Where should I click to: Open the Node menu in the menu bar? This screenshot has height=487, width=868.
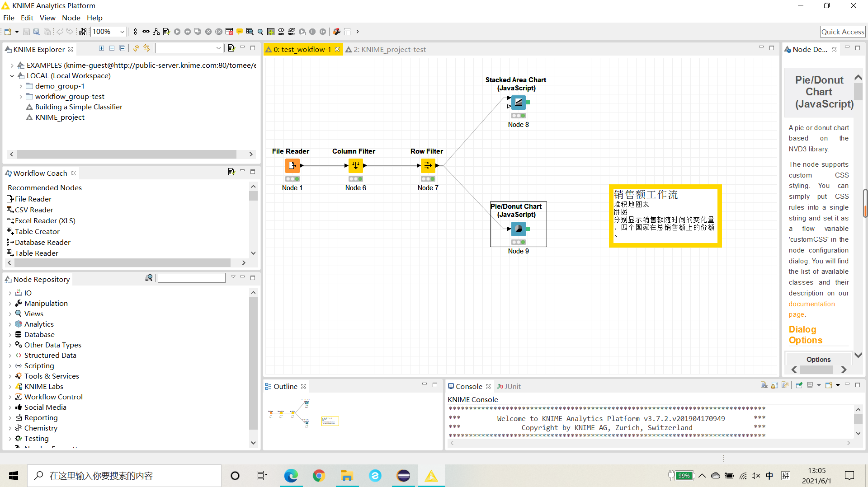[x=71, y=18]
